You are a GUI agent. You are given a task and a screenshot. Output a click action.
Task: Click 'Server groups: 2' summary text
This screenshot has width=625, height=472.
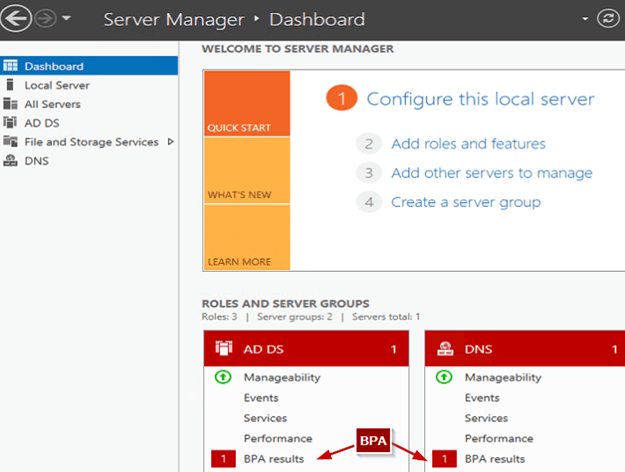[295, 317]
